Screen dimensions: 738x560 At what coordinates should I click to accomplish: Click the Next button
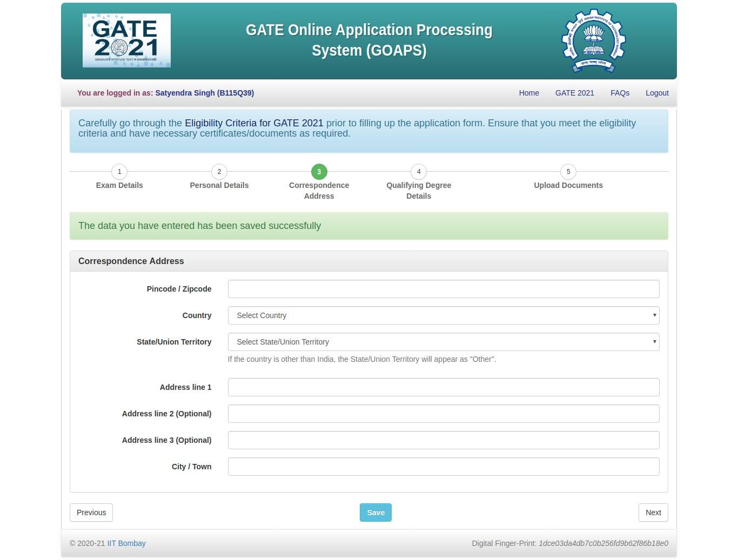point(653,512)
